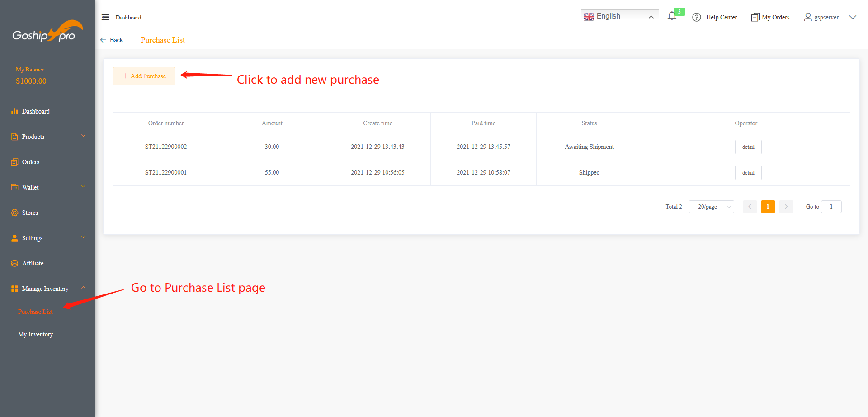Click the gspserver user profile icon
Image resolution: width=868 pixels, height=417 pixels.
click(x=808, y=17)
